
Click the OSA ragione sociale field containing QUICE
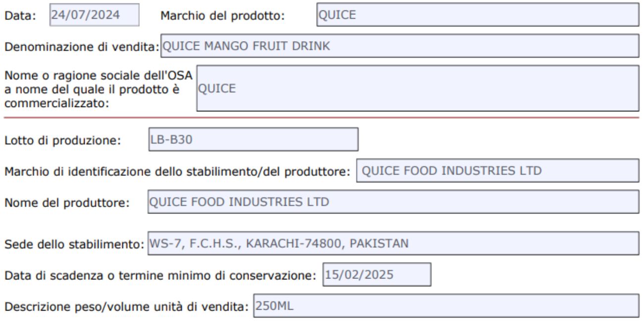(x=417, y=88)
